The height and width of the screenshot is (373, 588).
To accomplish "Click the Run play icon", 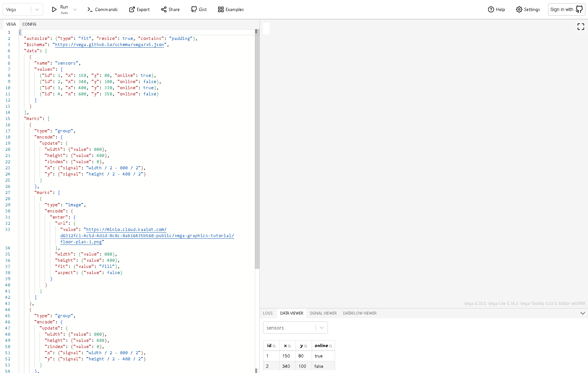I will click(54, 9).
